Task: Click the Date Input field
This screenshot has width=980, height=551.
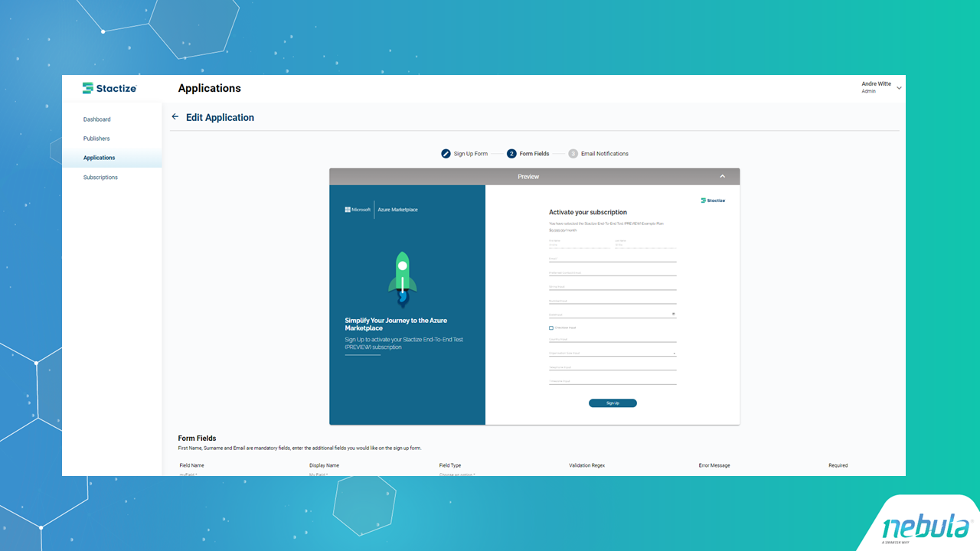Action: coord(612,314)
